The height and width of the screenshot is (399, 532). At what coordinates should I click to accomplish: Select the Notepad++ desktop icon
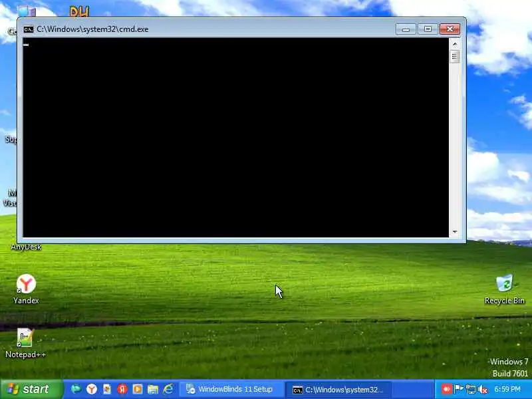tap(25, 343)
